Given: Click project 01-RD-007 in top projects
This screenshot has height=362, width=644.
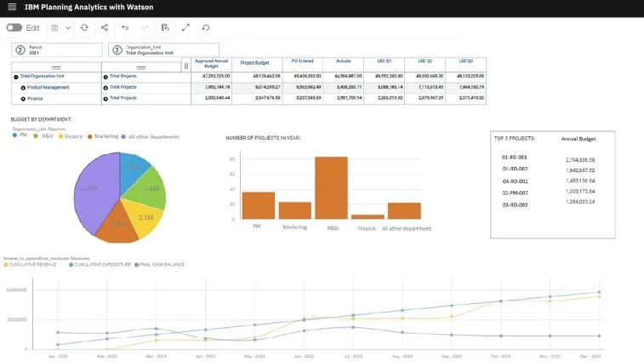Looking at the screenshot, I should pos(515,169).
